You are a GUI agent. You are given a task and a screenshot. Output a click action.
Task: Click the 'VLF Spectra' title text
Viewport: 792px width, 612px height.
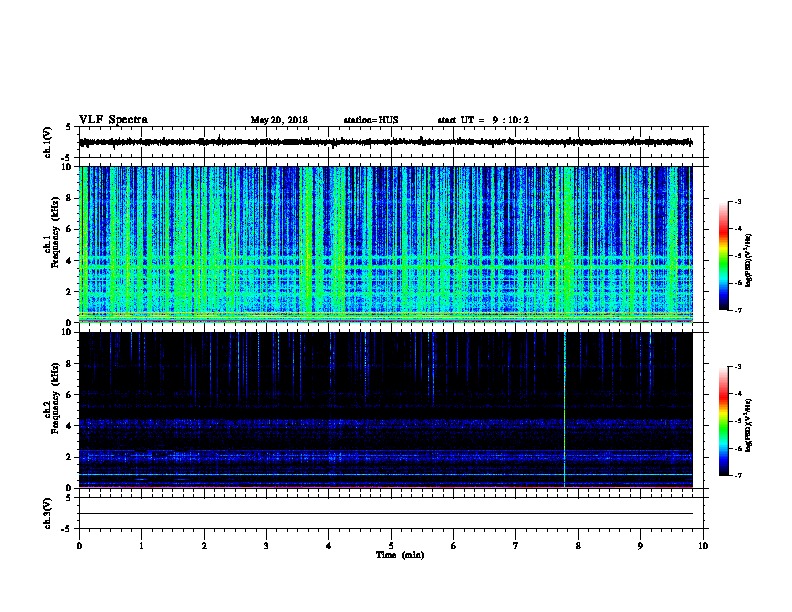(x=114, y=120)
